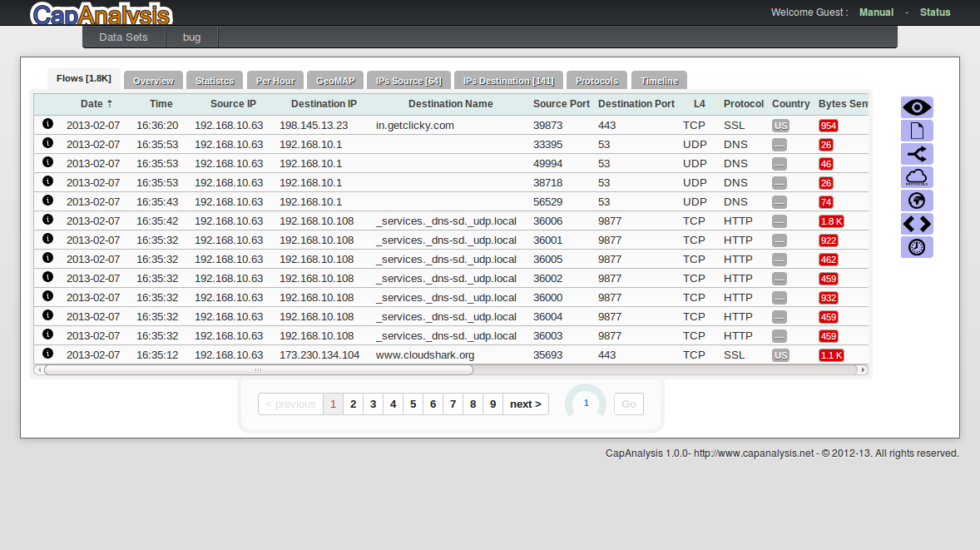The width and height of the screenshot is (980, 550).
Task: Click the eye view icon in sidebar
Action: tap(917, 107)
